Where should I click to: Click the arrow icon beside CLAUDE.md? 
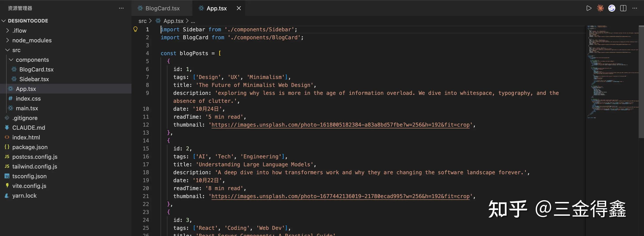[7, 127]
